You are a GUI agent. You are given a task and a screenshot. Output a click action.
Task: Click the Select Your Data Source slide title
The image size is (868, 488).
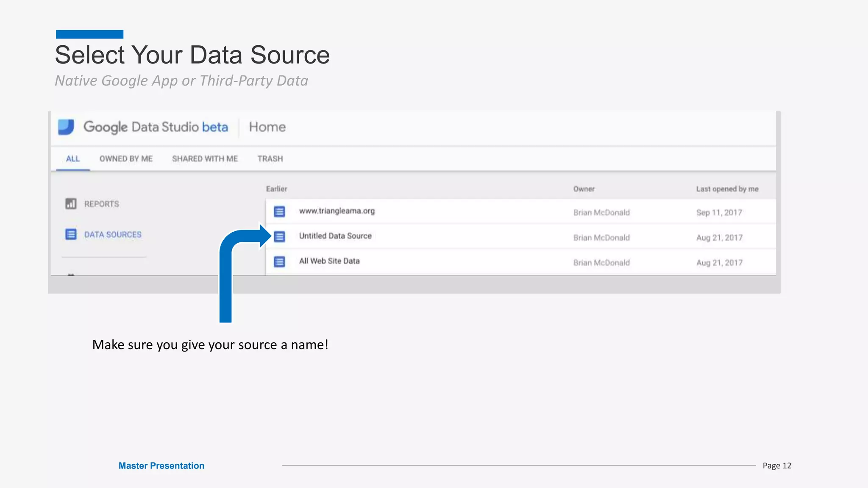click(192, 55)
